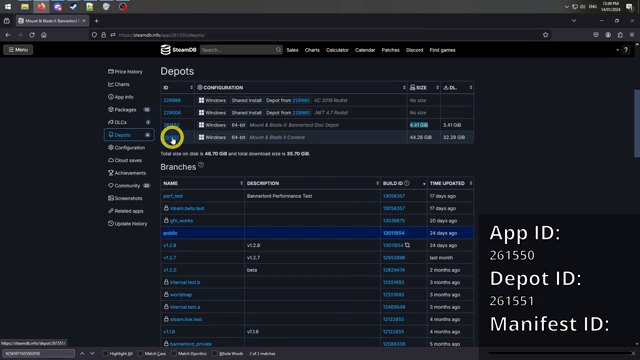The width and height of the screenshot is (640, 360).
Task: Open Price history in the sidebar
Action: (129, 72)
